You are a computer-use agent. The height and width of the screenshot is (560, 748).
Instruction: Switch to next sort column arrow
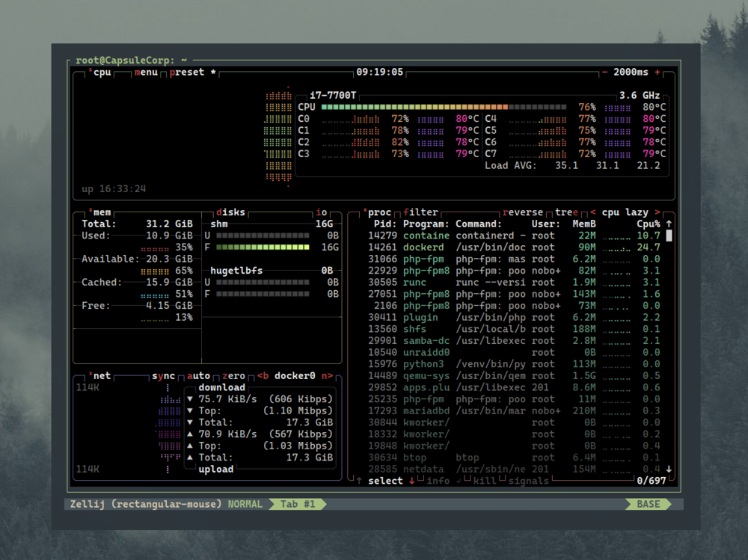point(657,212)
